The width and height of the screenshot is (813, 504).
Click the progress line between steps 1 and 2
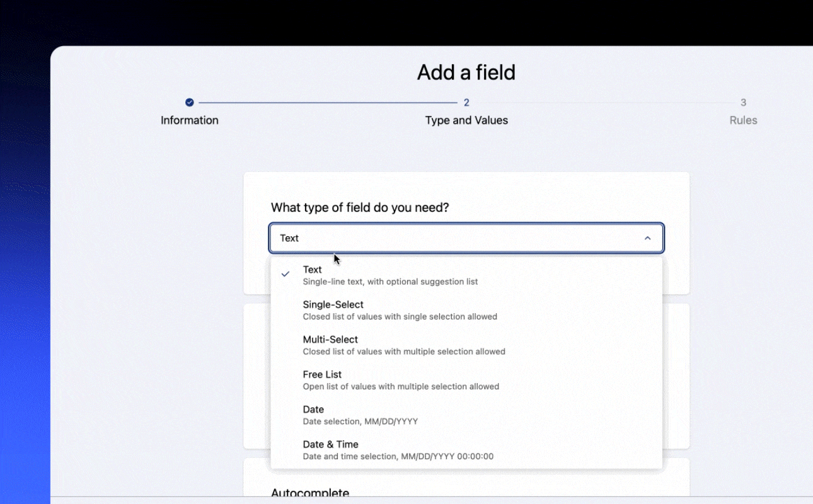point(328,103)
